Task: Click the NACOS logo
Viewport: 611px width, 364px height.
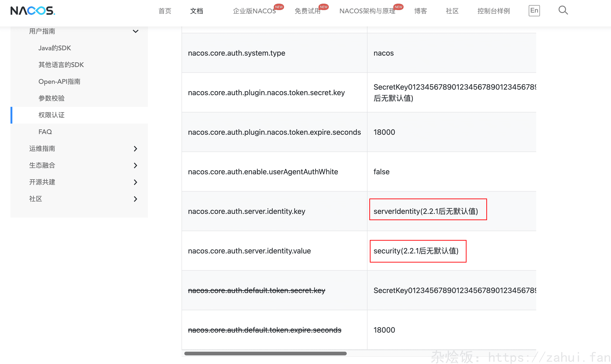Action: point(33,10)
